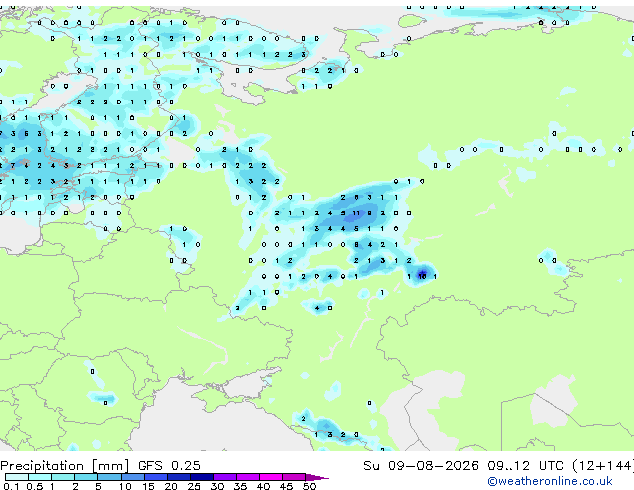Click the 'Precipitation [mm]' title text
This screenshot has height=490, width=634.
pos(65,466)
